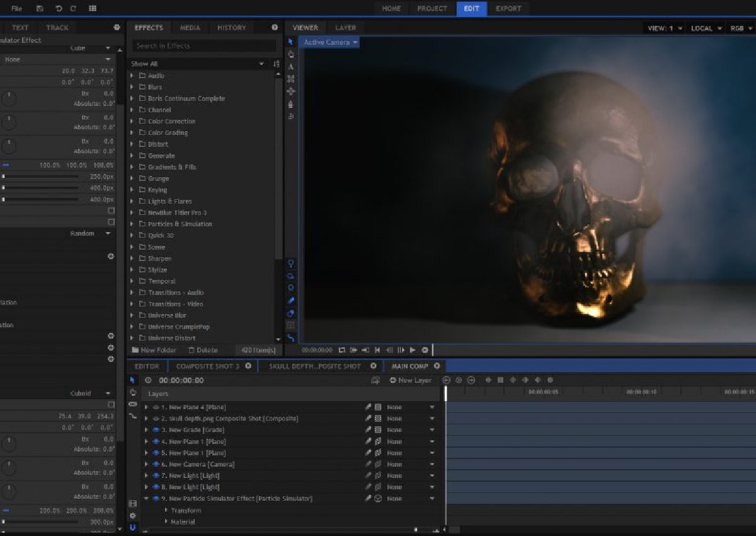Switch to the EXPORT screen tab
The width and height of the screenshot is (756, 536).
pos(508,9)
